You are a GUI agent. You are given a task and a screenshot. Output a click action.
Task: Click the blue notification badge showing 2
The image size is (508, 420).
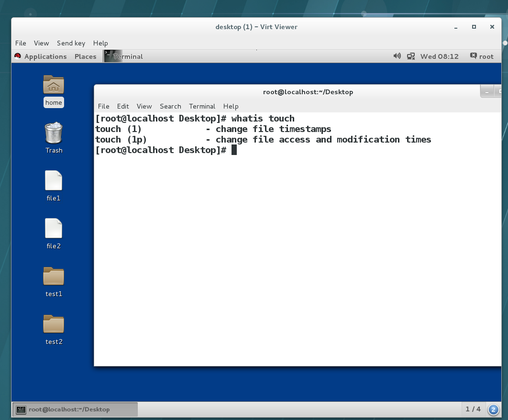click(x=493, y=409)
